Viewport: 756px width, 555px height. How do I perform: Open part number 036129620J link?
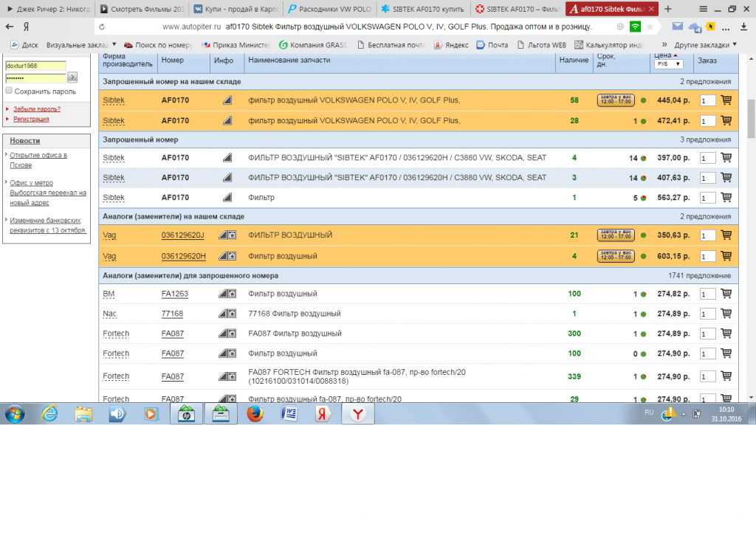183,235
